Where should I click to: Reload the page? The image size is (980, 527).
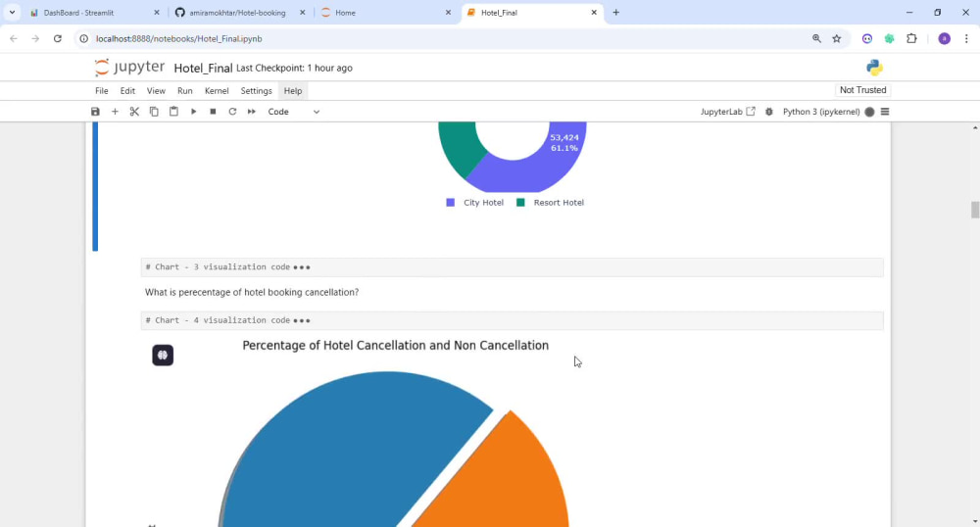tap(58, 39)
